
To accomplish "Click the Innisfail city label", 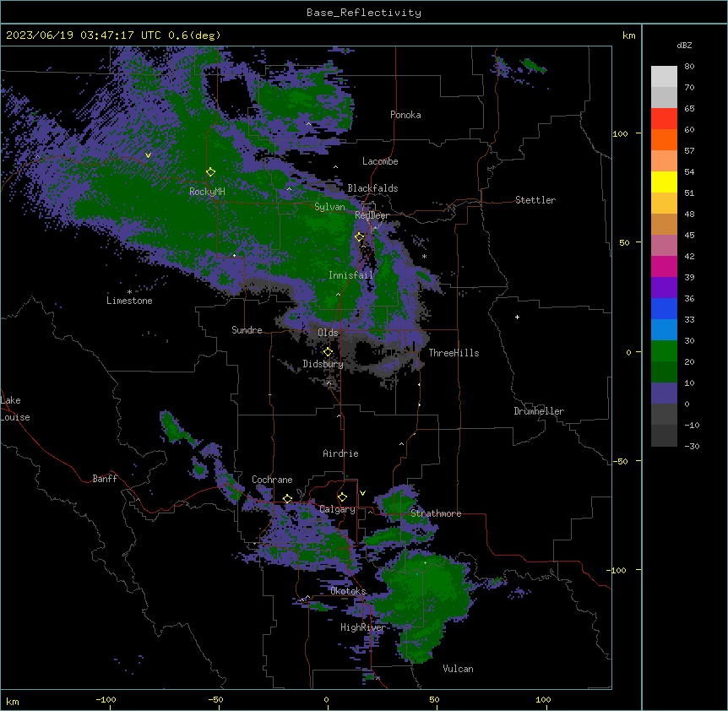I will point(350,275).
